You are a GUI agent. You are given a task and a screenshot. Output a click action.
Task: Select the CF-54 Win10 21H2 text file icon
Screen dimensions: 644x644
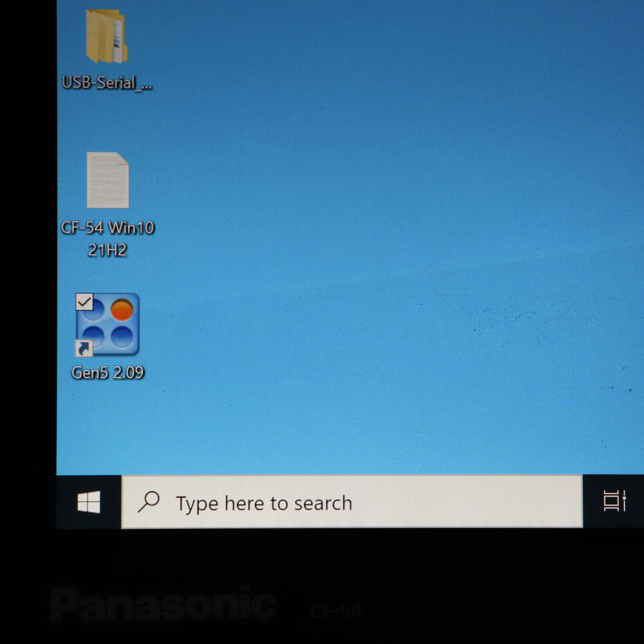pos(108,180)
